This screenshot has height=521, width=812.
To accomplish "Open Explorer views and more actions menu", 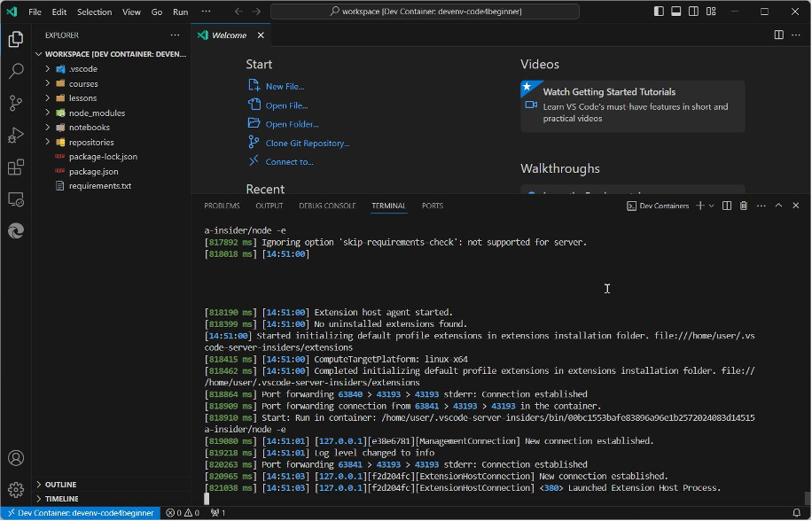I will point(175,35).
